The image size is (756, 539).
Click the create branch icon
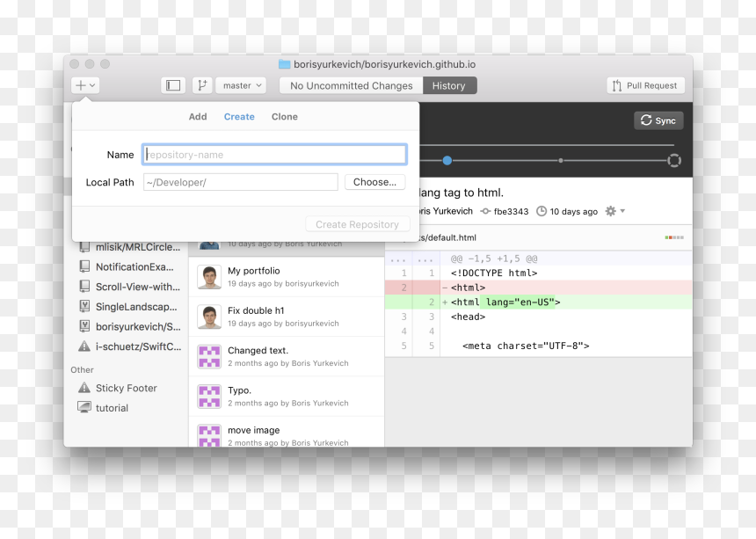[x=202, y=85]
